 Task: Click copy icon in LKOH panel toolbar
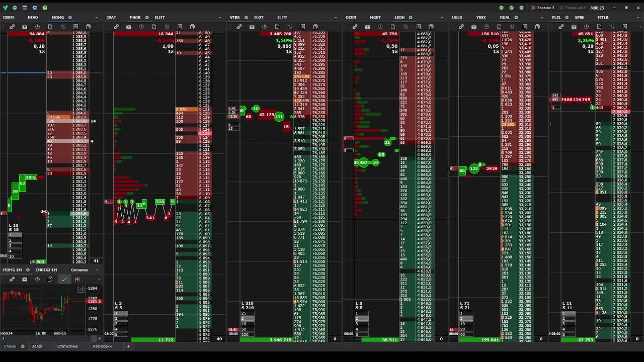[x=431, y=27]
